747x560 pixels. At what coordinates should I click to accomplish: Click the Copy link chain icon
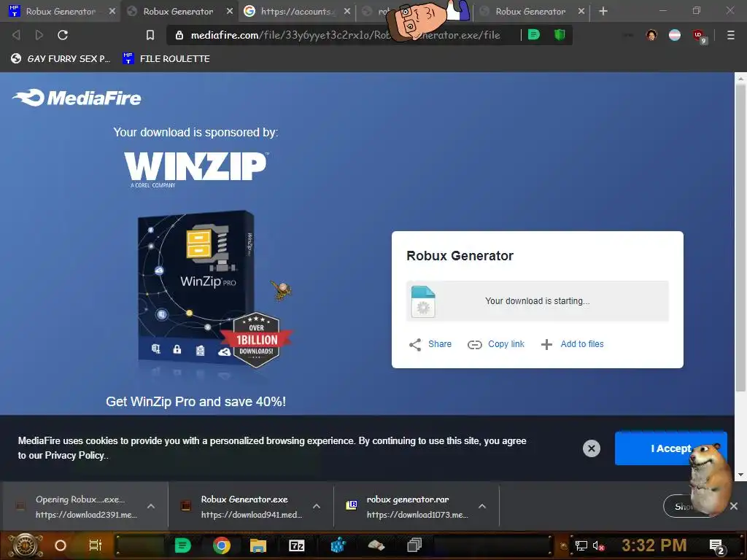coord(474,344)
